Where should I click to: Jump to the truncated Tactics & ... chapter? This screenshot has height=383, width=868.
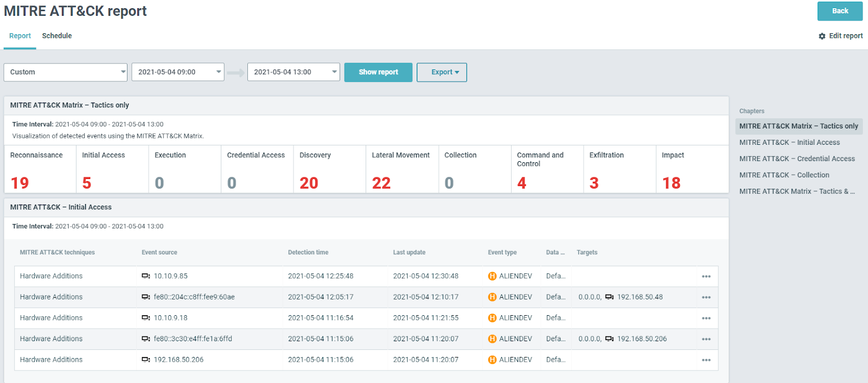pos(797,191)
